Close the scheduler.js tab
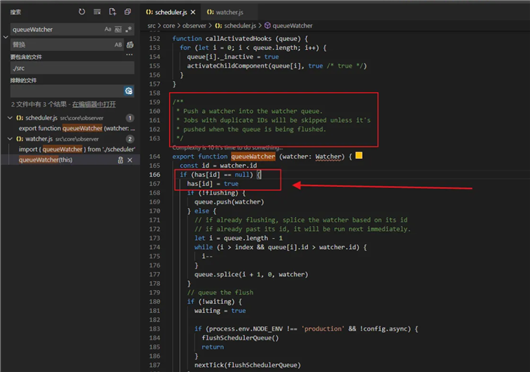530x372 pixels. pyautogui.click(x=193, y=12)
